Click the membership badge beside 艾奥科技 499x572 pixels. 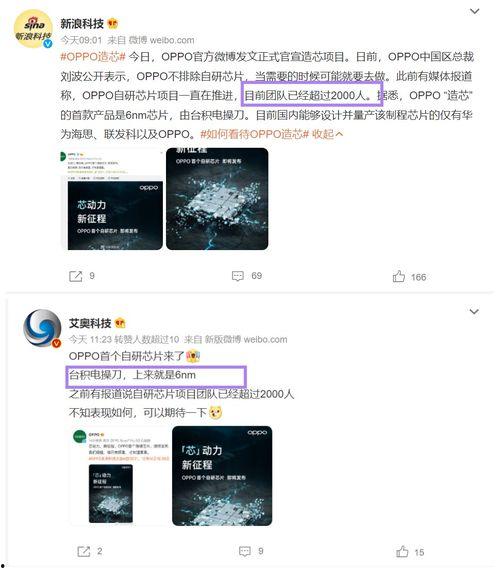click(120, 323)
